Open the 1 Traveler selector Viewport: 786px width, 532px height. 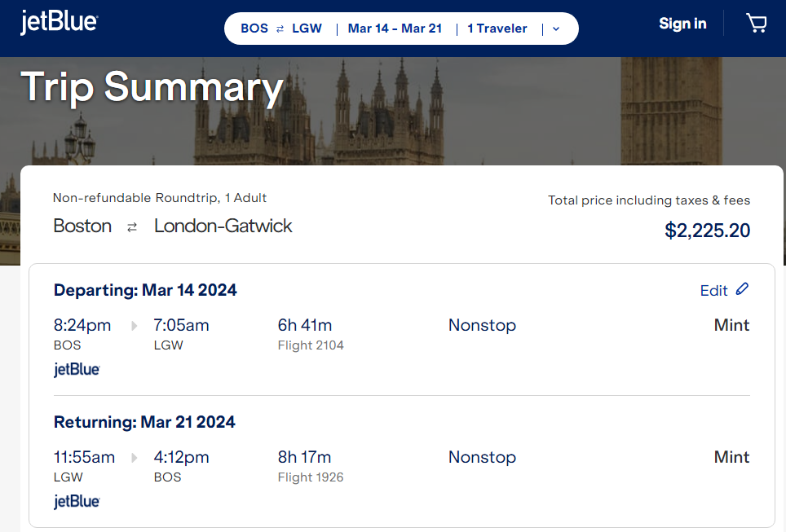tap(497, 28)
